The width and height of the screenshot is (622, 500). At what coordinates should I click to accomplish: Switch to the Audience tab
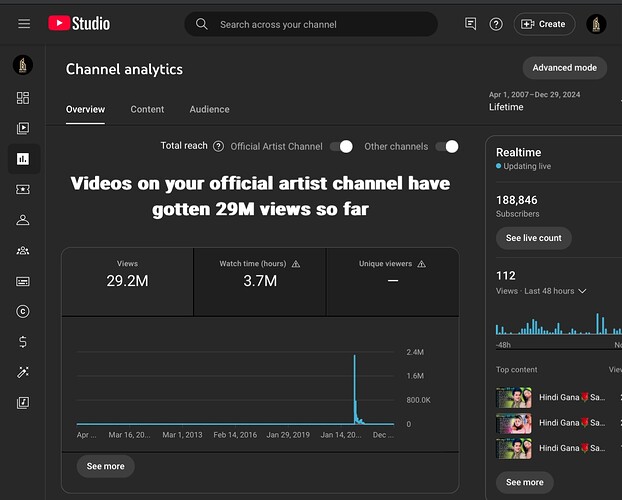tap(209, 109)
